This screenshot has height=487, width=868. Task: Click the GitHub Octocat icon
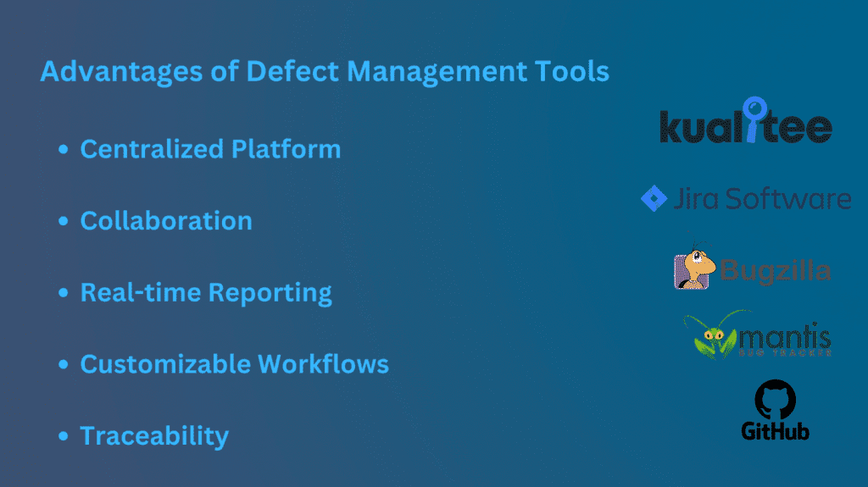(775, 399)
